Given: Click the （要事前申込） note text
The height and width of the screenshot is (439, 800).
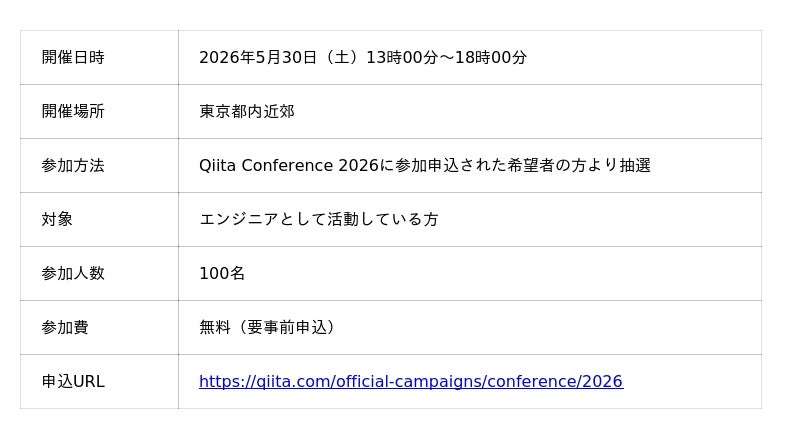Looking at the screenshot, I should 286,327.
